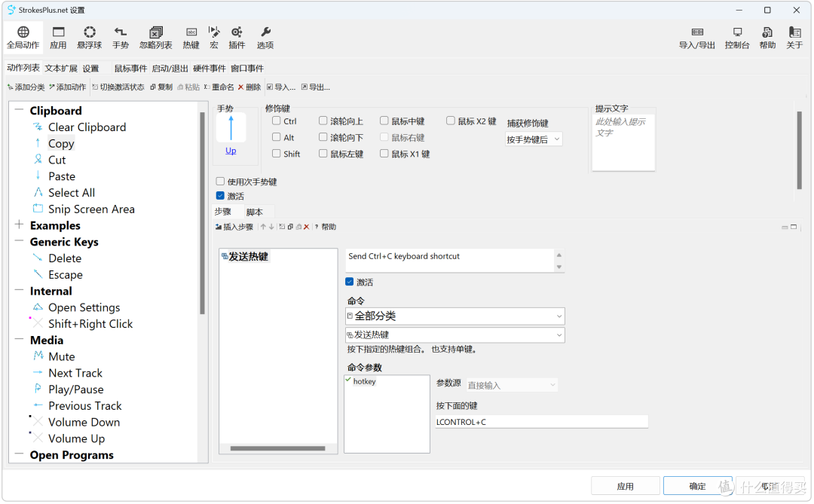This screenshot has width=814, height=504.
Task: Collapse the Internal category
Action: click(x=19, y=290)
